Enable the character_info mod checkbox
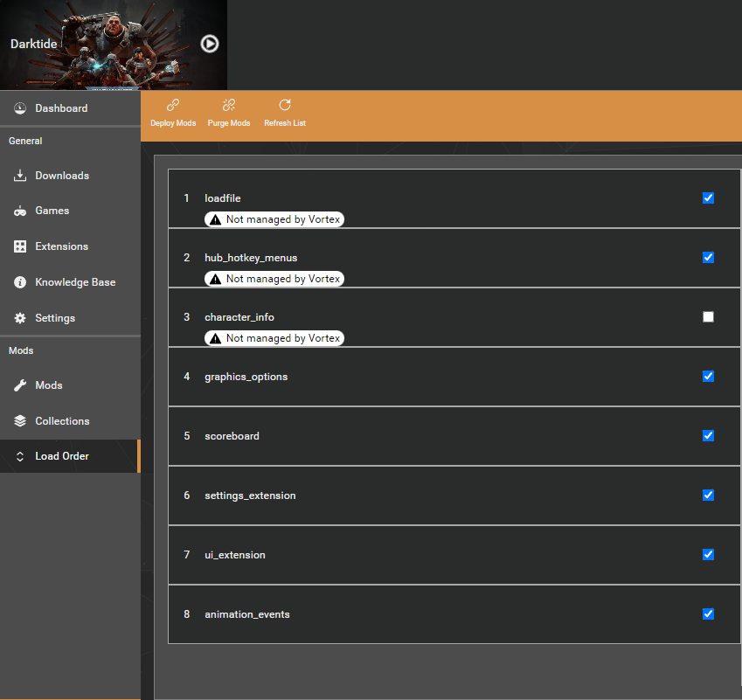 point(708,317)
